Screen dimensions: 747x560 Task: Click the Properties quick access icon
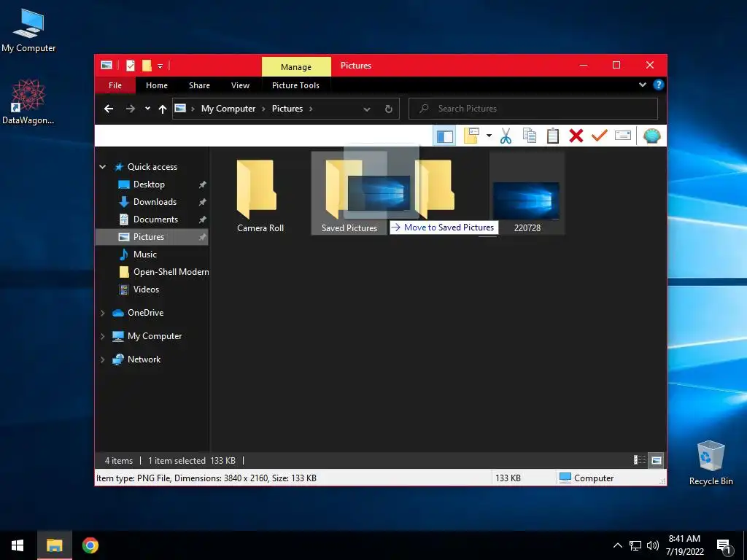coord(130,65)
